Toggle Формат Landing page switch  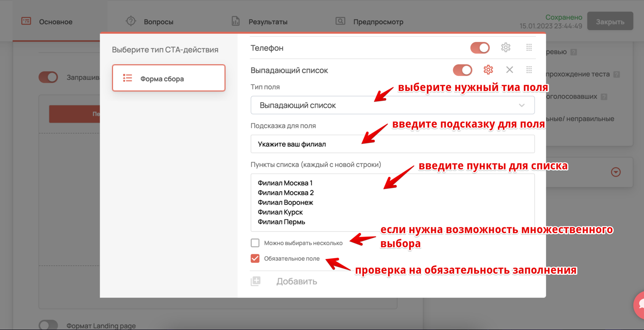(48, 325)
